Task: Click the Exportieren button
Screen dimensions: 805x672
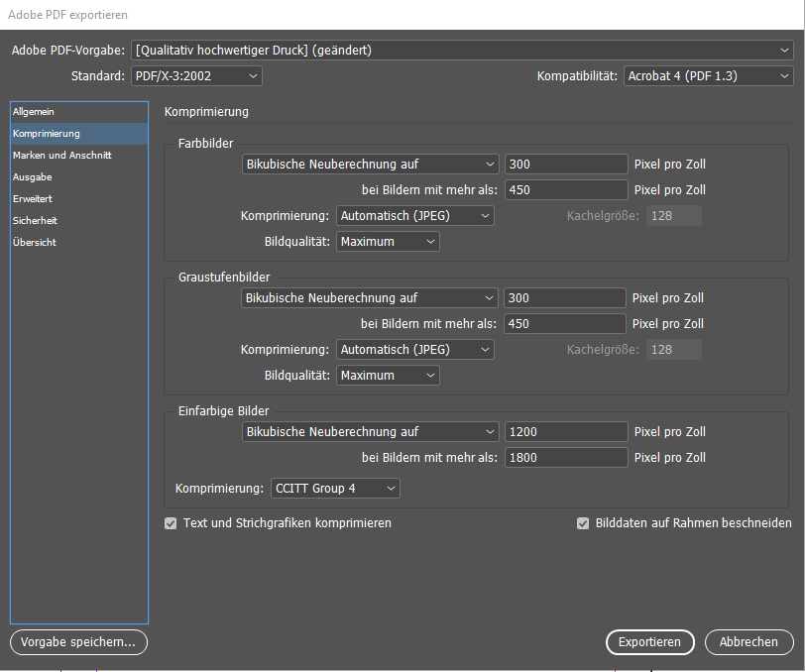Action: tap(650, 642)
